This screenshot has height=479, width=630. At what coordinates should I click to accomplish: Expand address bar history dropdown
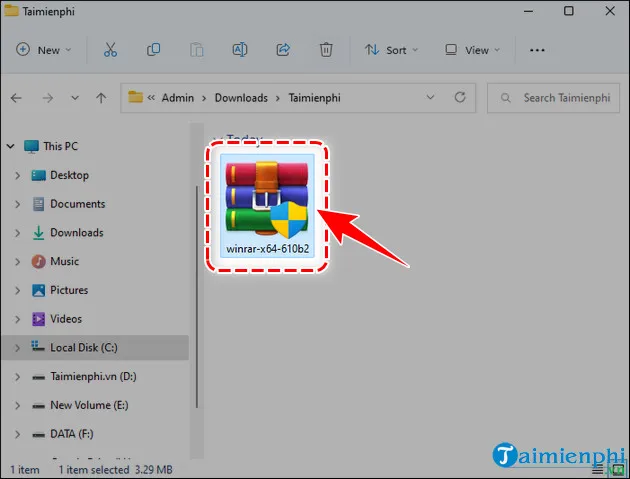pyautogui.click(x=430, y=97)
